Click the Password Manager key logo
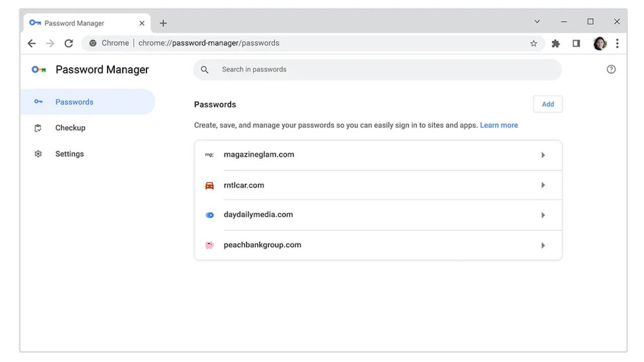This screenshot has width=644, height=362. pyautogui.click(x=38, y=69)
